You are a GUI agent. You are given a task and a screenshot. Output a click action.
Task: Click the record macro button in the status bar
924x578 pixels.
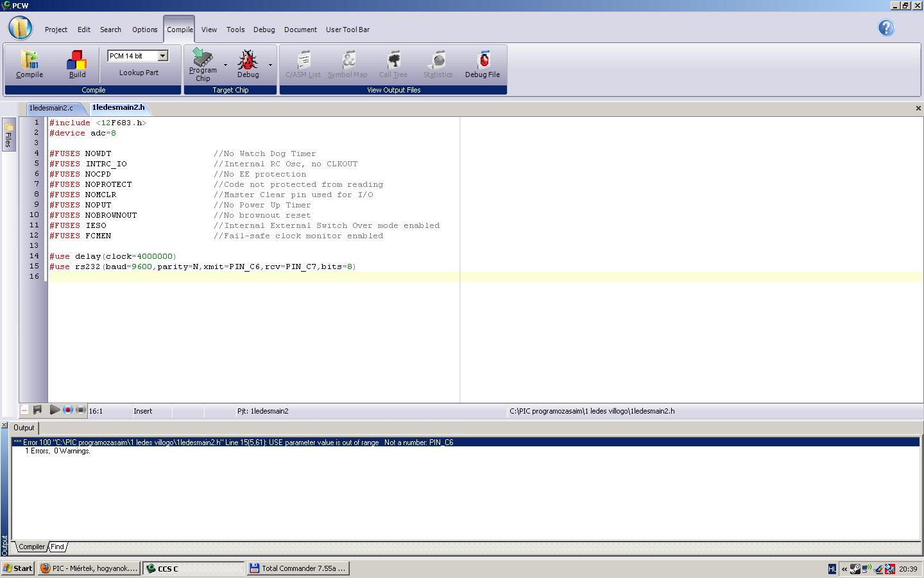coord(68,410)
